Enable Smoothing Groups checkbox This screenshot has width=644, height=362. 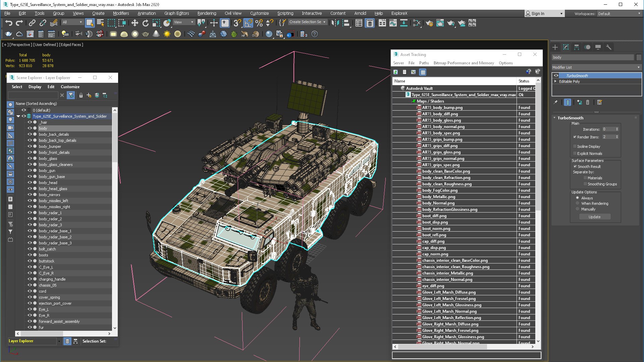[585, 184]
